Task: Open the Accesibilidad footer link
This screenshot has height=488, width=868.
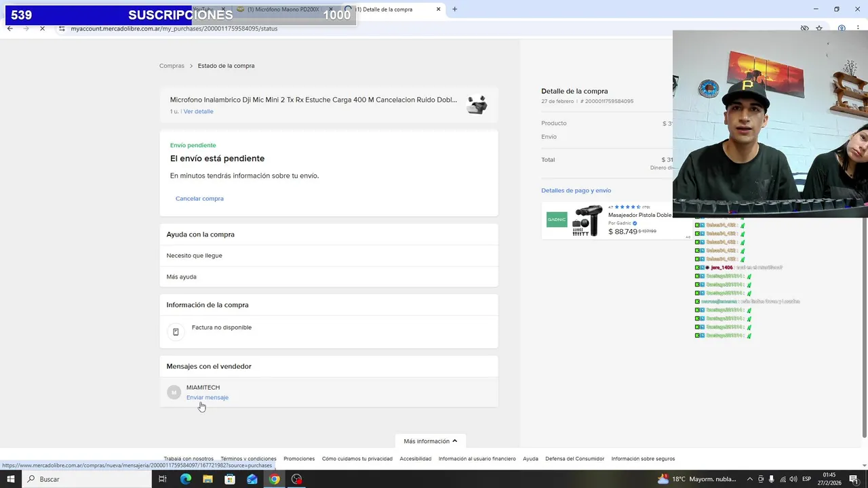Action: (x=416, y=459)
